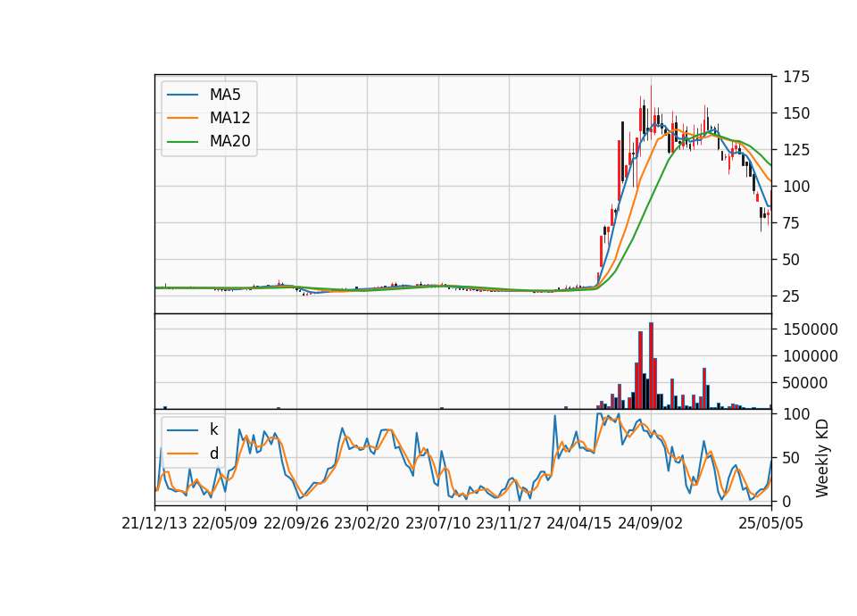Click the 23/11/27 date tick label
Screen dimensions: 857x616
pyautogui.click(x=508, y=523)
